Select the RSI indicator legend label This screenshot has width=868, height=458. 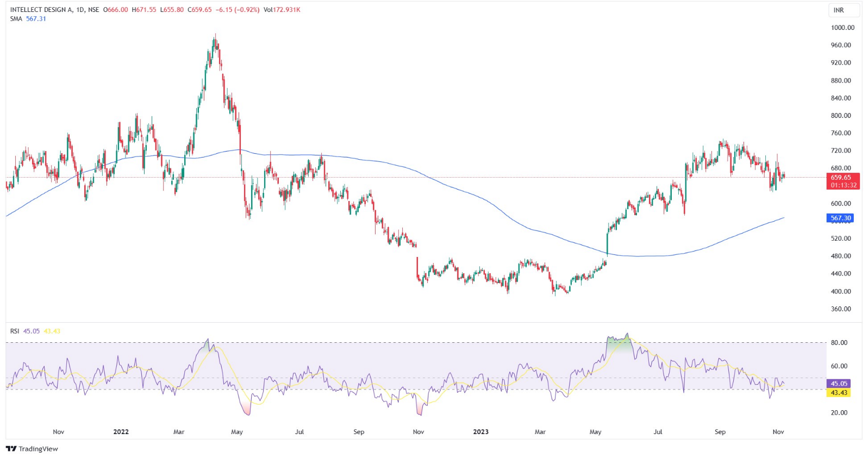[x=14, y=331]
